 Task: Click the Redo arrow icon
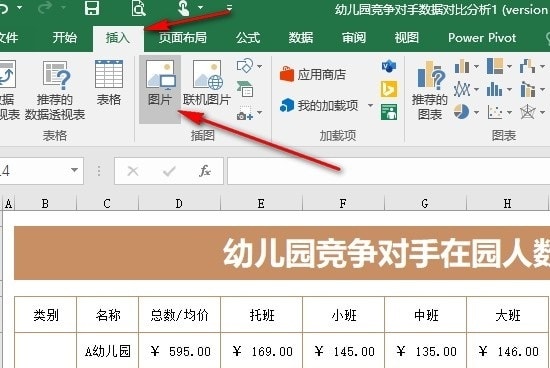coord(45,8)
